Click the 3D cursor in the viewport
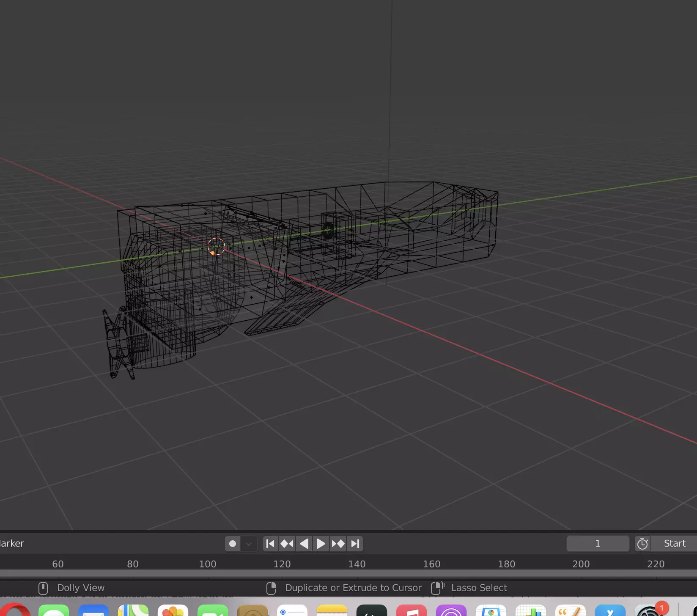The height and width of the screenshot is (616, 697). pyautogui.click(x=216, y=246)
